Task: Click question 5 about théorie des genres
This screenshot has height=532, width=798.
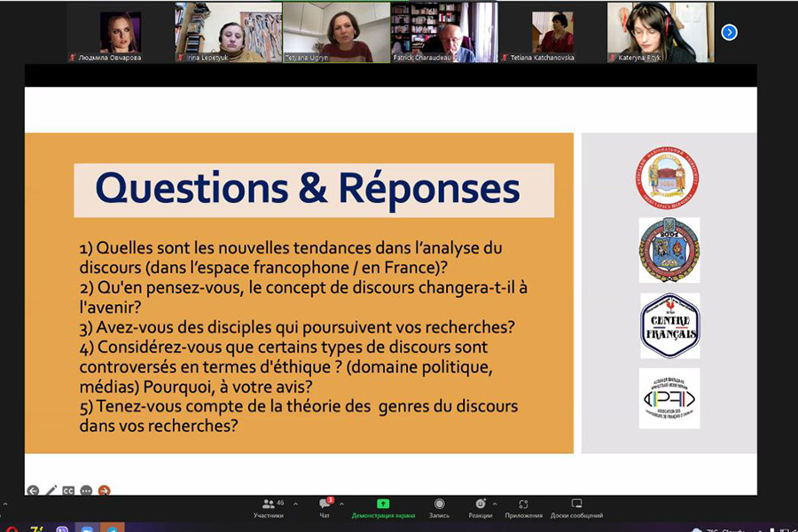Action: click(299, 416)
